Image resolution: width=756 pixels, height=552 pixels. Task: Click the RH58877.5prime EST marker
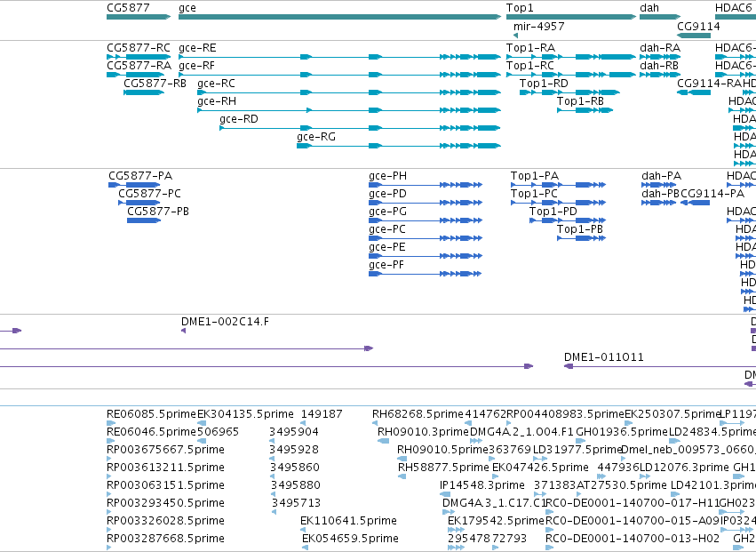pyautogui.click(x=402, y=476)
